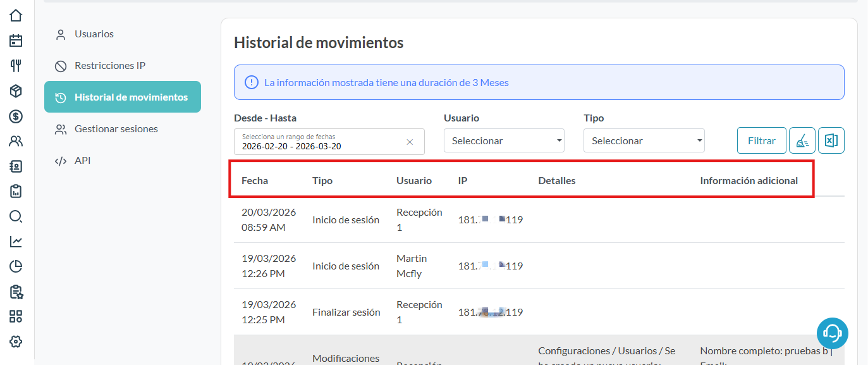The image size is (868, 365).
Task: Open the support headset chat bubble
Action: [x=832, y=333]
